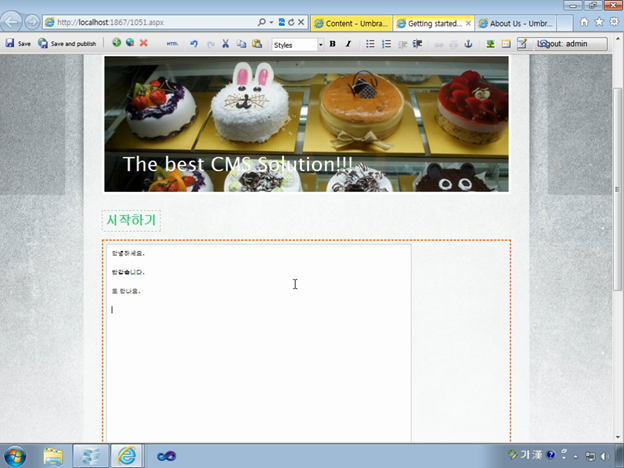This screenshot has width=624, height=468.
Task: Click the IME help question mark icon
Action: (x=550, y=454)
